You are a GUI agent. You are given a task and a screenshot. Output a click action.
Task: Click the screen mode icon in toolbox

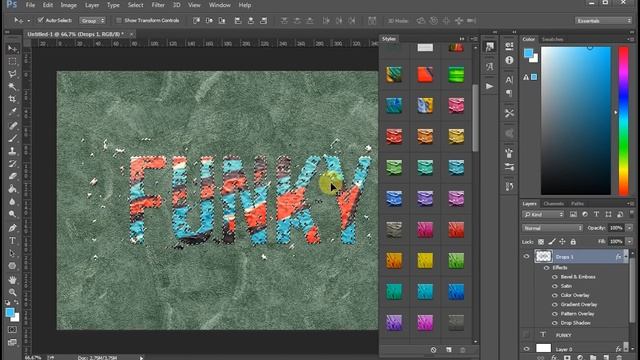point(12,342)
